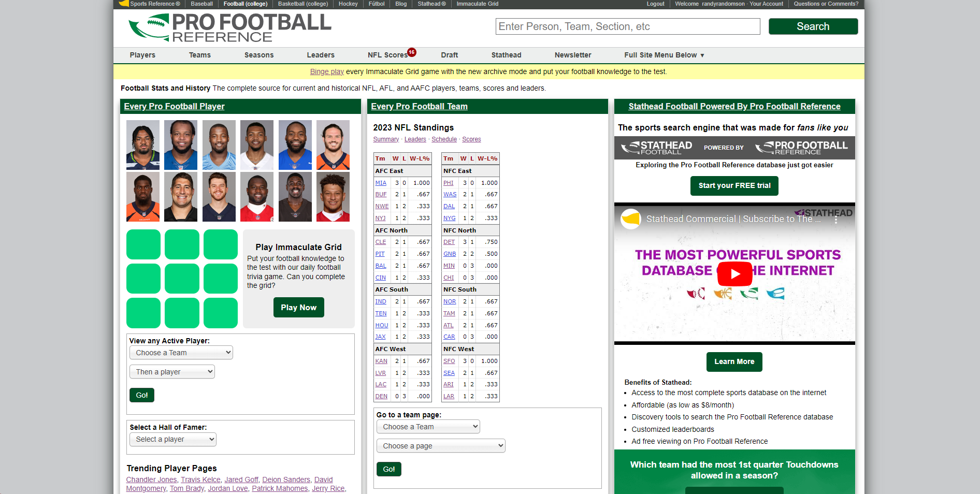This screenshot has height=494, width=980.
Task: Open the DAL team link
Action: pyautogui.click(x=449, y=206)
